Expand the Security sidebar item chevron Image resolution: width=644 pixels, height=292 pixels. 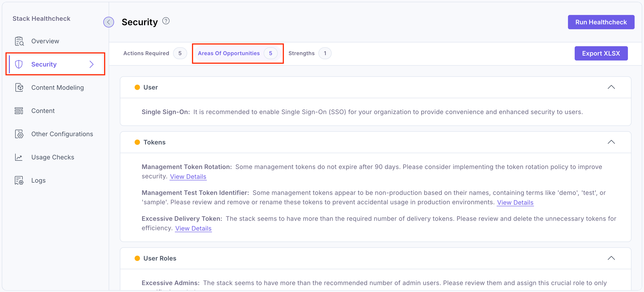pyautogui.click(x=91, y=64)
